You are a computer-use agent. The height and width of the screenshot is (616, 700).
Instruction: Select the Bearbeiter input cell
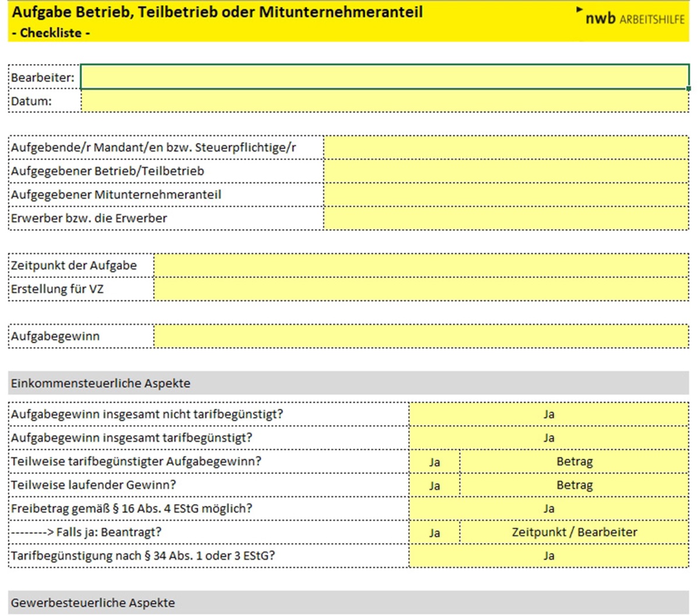coord(384,77)
